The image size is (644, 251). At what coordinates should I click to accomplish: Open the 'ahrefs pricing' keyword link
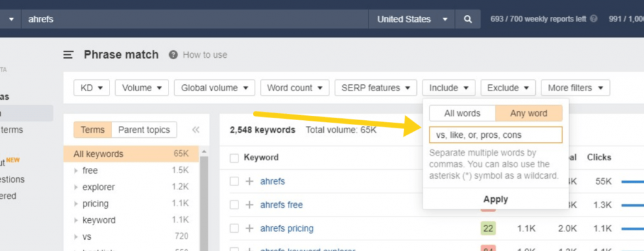(x=287, y=228)
